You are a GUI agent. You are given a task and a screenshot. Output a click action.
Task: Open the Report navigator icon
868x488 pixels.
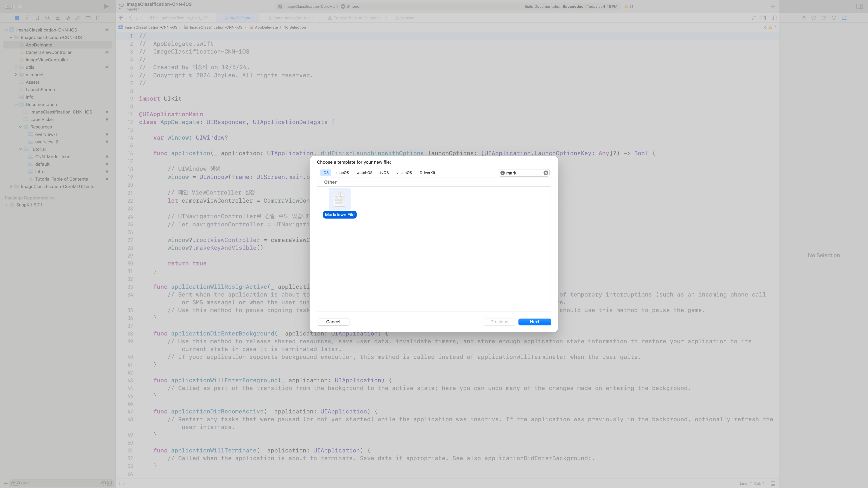tap(98, 18)
